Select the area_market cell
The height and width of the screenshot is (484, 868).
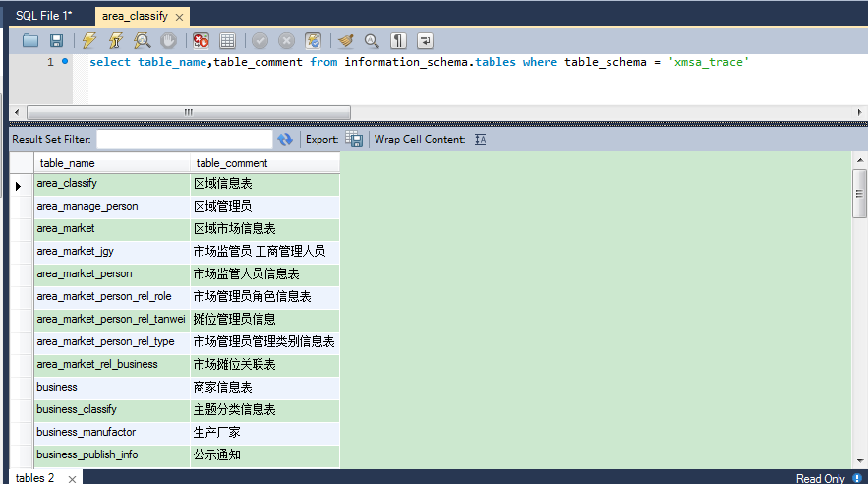pyautogui.click(x=112, y=229)
